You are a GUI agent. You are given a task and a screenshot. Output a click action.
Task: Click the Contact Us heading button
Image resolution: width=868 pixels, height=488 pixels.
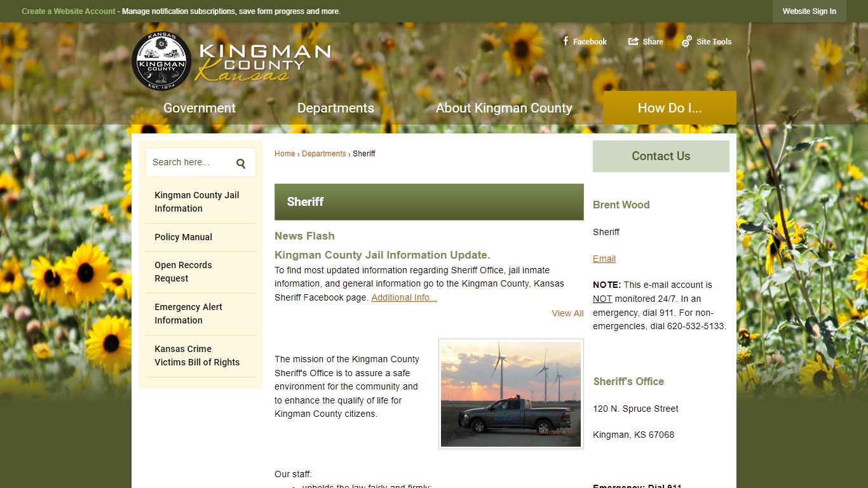click(x=661, y=156)
